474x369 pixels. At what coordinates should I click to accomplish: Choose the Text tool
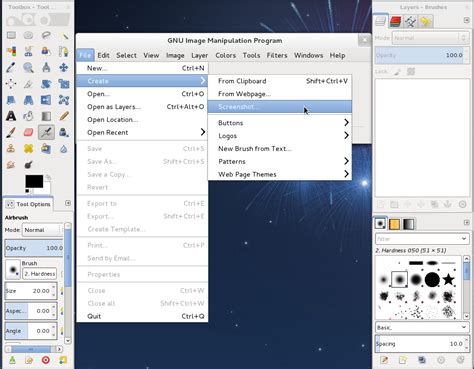tap(11, 116)
